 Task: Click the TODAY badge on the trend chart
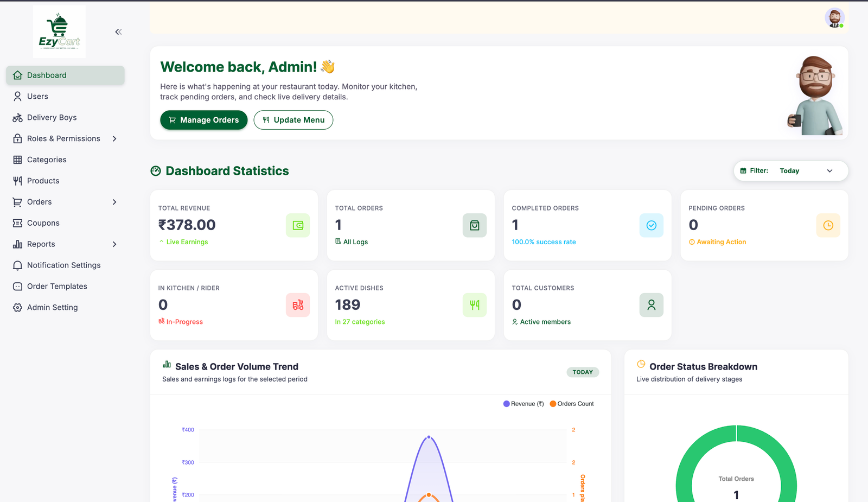click(583, 372)
